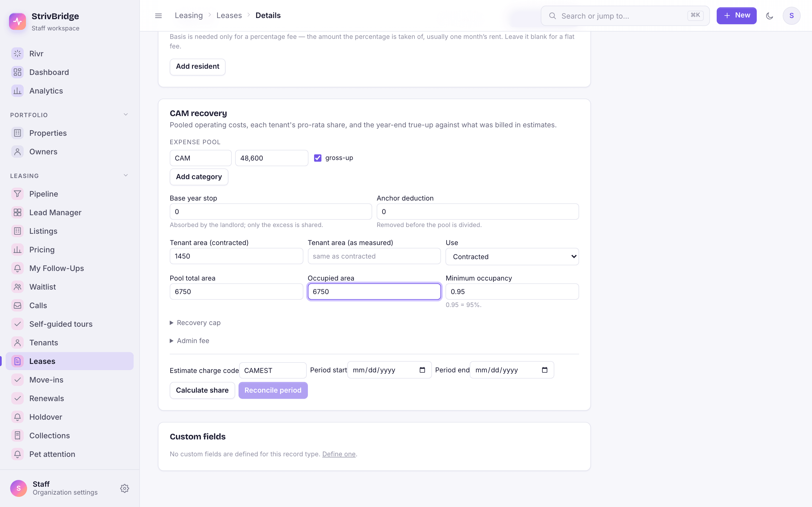Image resolution: width=812 pixels, height=507 pixels.
Task: Open organization settings gear icon
Action: (x=125, y=488)
